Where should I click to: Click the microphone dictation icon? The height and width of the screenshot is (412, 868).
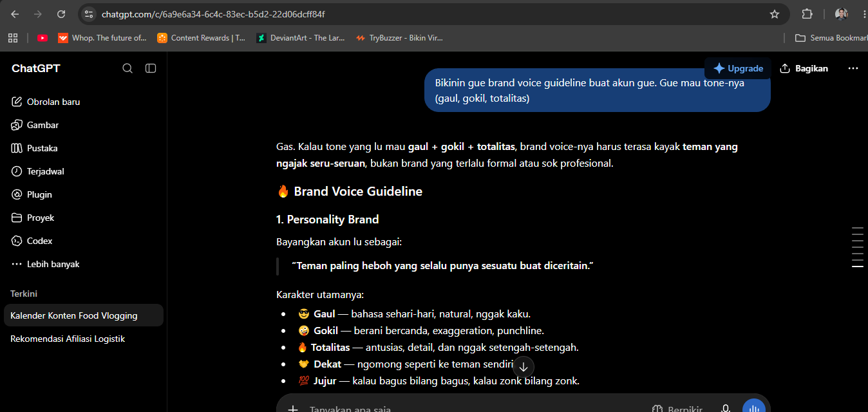tap(726, 408)
